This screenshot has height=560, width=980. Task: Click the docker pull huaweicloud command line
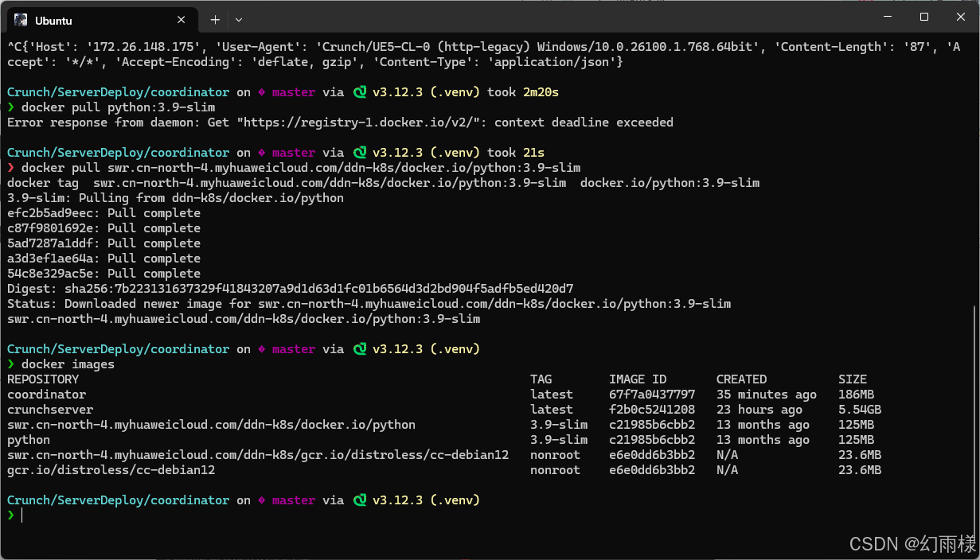(301, 168)
